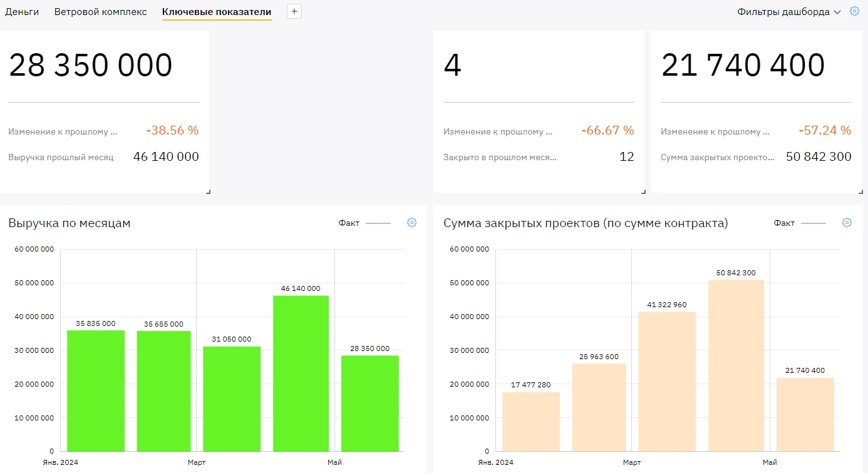Click the beige bar labeled 21 740 400
This screenshot has width=868, height=473.
(805, 415)
